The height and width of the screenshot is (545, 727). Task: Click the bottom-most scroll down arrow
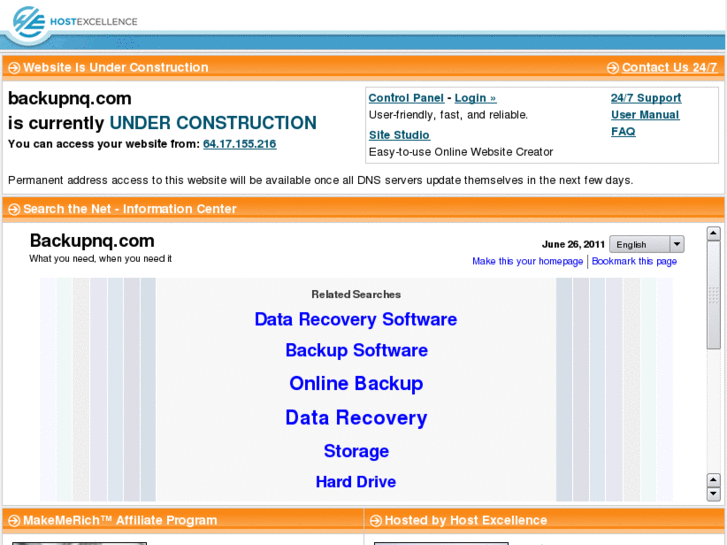[x=714, y=494]
